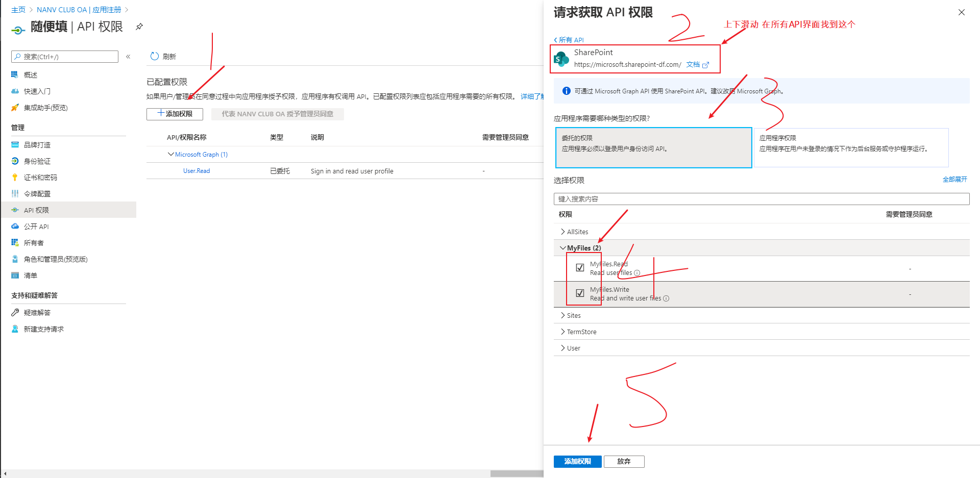Viewport: 980px width, 478px height.
Task: Click the 角色和管理员 icon
Action: [15, 259]
